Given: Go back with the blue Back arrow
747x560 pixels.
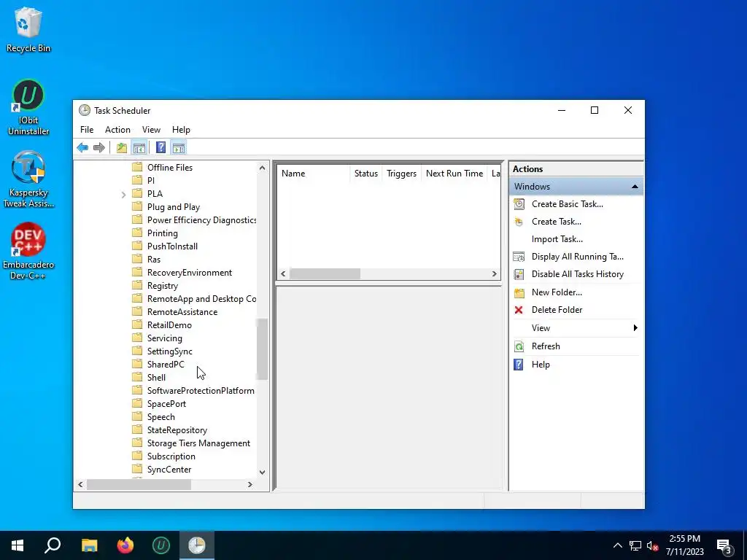Looking at the screenshot, I should pyautogui.click(x=82, y=147).
